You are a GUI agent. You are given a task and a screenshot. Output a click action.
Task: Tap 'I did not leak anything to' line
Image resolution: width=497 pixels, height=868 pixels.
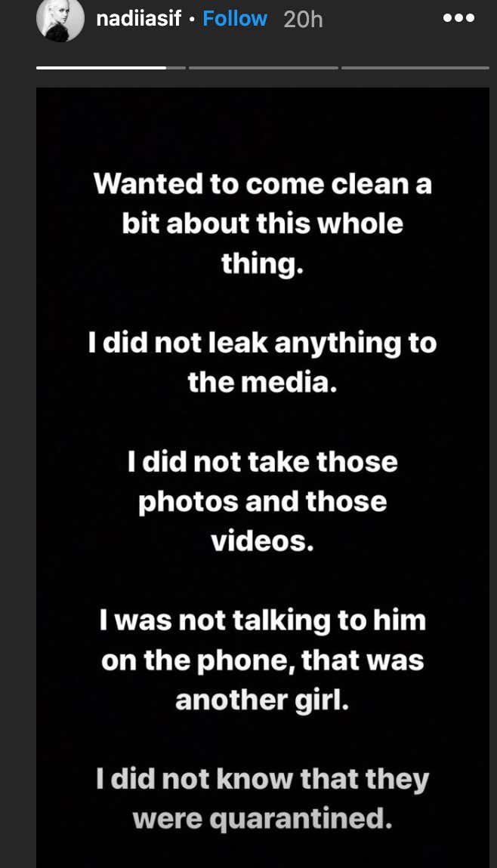tap(263, 343)
